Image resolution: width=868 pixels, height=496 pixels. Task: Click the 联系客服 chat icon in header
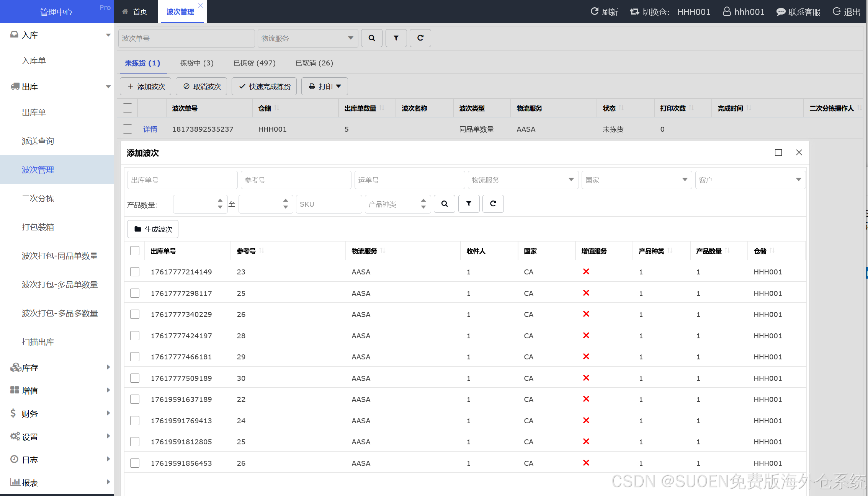(780, 12)
